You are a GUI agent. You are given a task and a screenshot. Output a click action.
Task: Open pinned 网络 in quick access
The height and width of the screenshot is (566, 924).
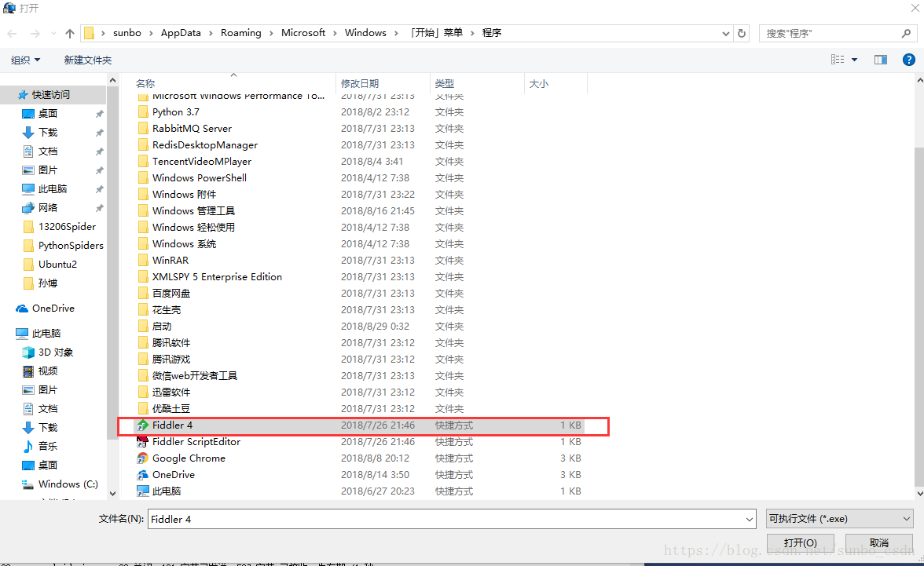point(48,208)
